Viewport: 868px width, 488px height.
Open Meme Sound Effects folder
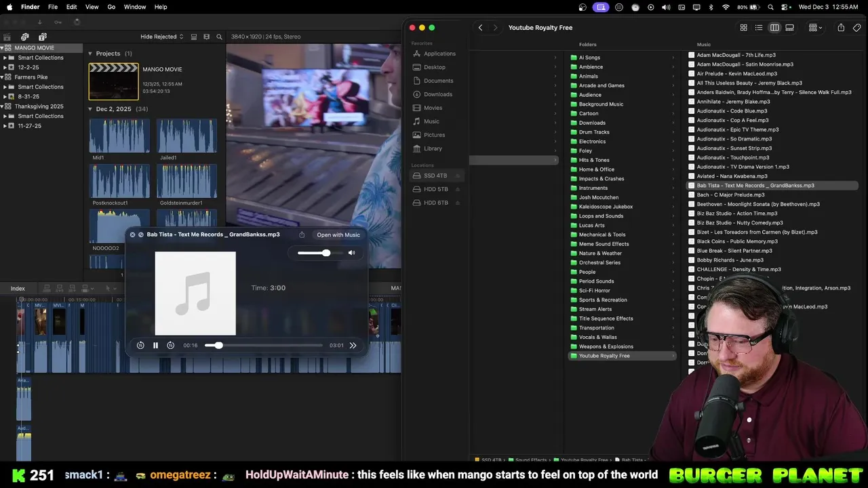(604, 244)
